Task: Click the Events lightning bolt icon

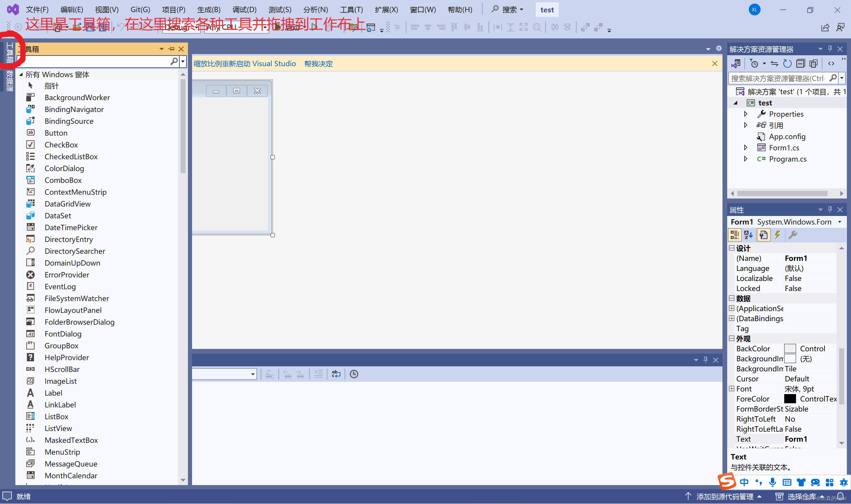Action: (777, 235)
